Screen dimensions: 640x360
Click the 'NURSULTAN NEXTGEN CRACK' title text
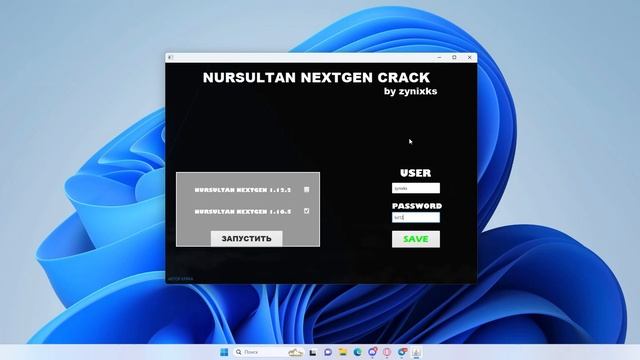pos(316,78)
